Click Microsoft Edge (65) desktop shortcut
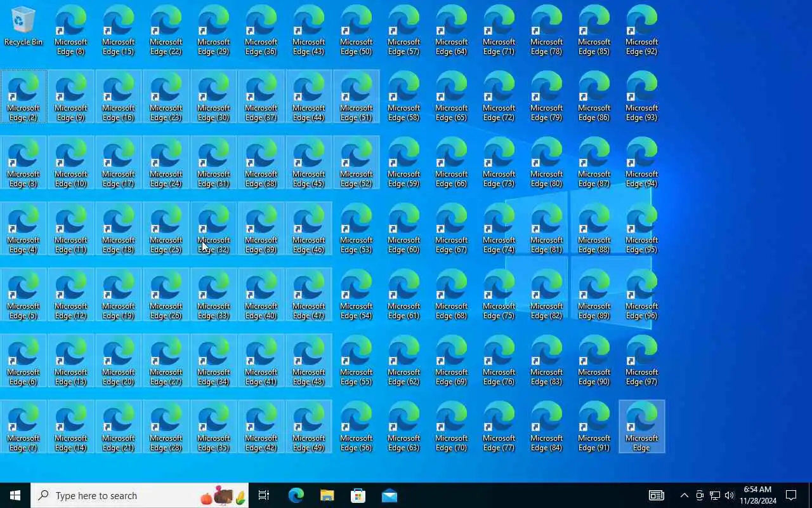812x508 pixels. pyautogui.click(x=452, y=97)
